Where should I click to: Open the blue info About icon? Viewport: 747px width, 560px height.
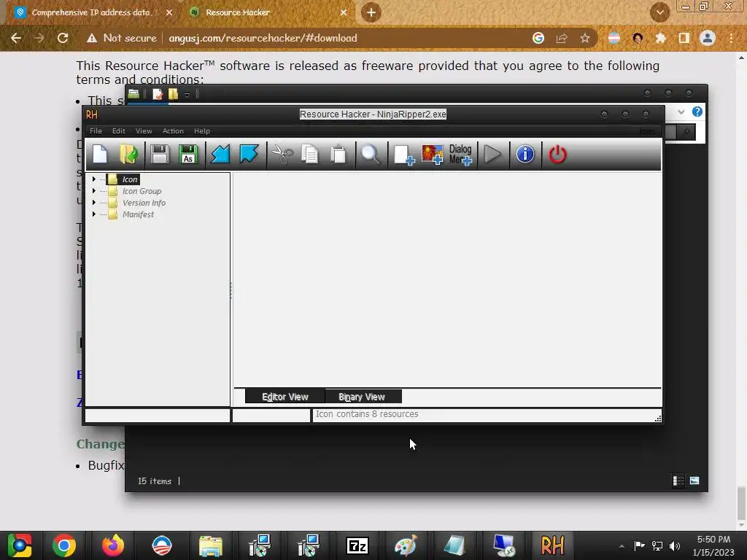pos(525,155)
